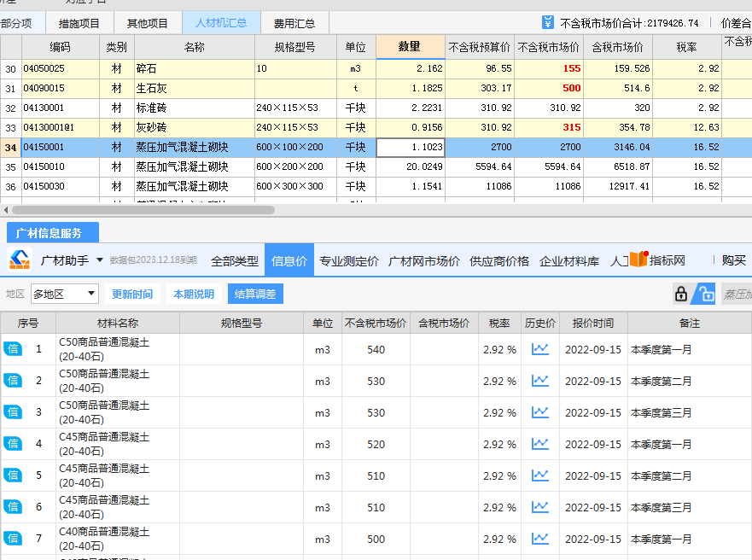Click the horizontal scrollbar thumb of material table

143,210
